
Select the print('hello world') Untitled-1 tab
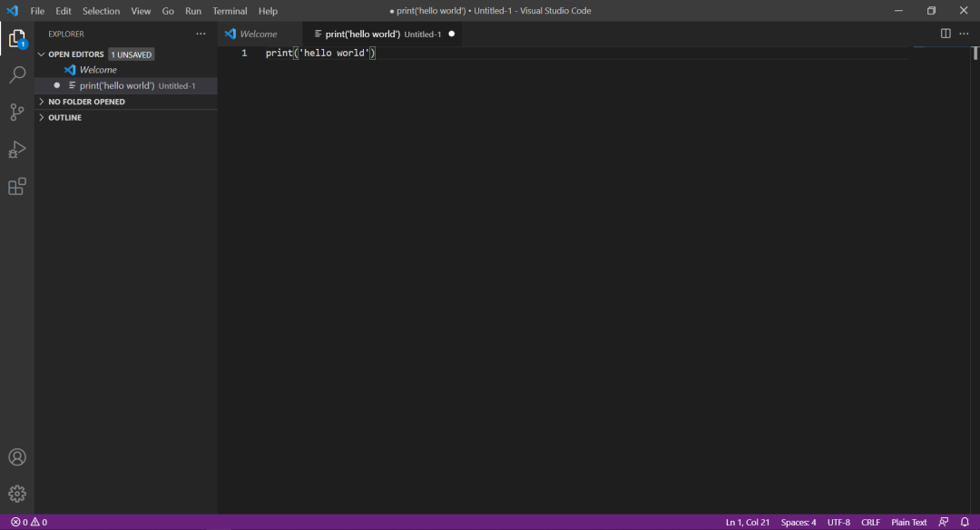pyautogui.click(x=382, y=34)
